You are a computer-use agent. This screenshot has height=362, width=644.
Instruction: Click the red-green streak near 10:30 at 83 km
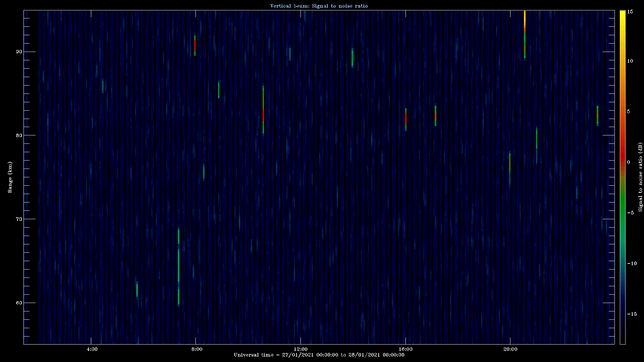263,110
